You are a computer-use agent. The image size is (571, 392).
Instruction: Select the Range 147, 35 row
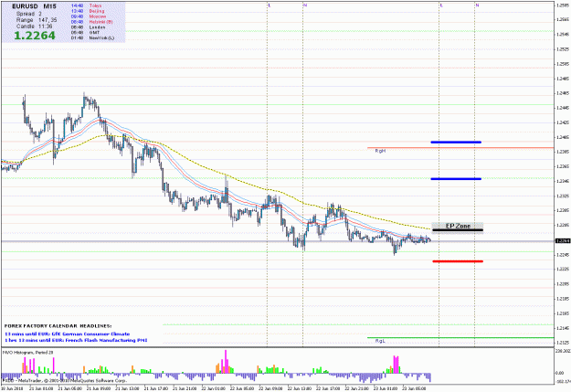[37, 20]
